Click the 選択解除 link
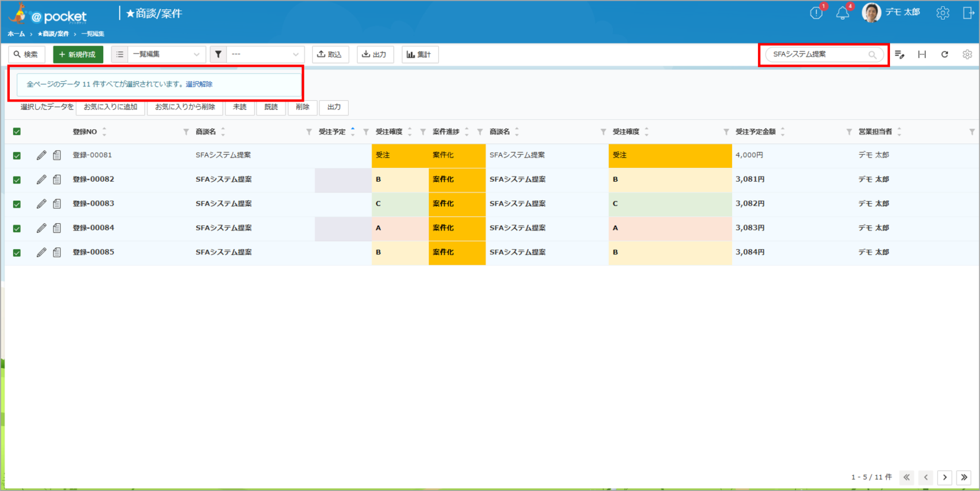The height and width of the screenshot is (491, 980). coord(199,84)
